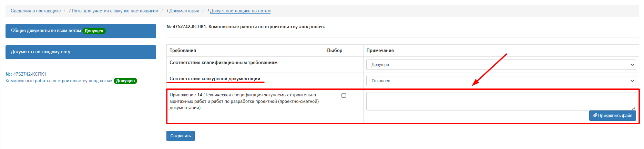Open the квалификационным требованиям status dropdown
644x149 pixels.
pos(501,65)
